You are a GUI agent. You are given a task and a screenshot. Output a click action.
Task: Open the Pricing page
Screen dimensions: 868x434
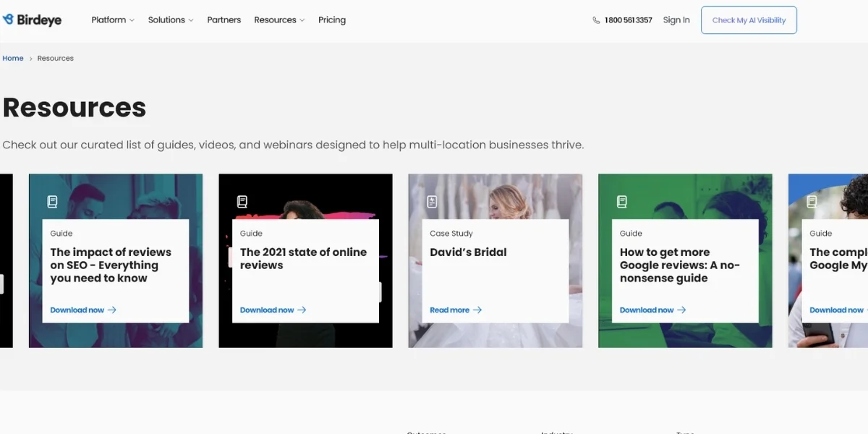(332, 20)
